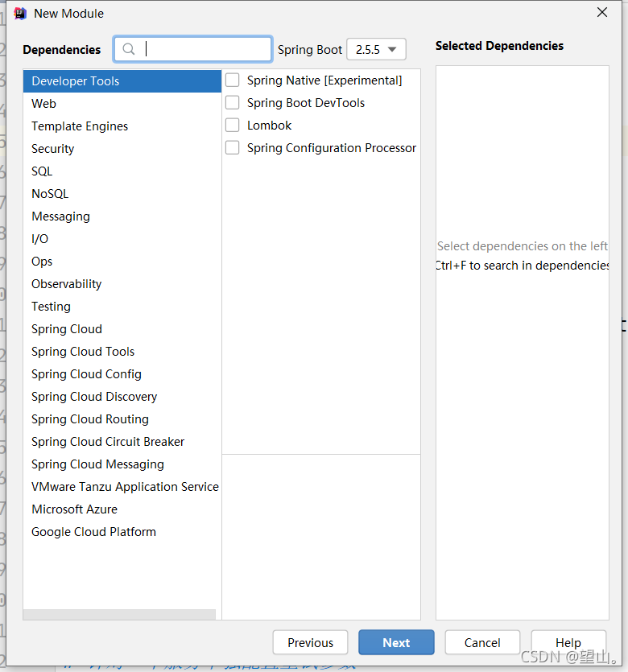Choose VMware Tanzu Application Service category

pyautogui.click(x=122, y=487)
